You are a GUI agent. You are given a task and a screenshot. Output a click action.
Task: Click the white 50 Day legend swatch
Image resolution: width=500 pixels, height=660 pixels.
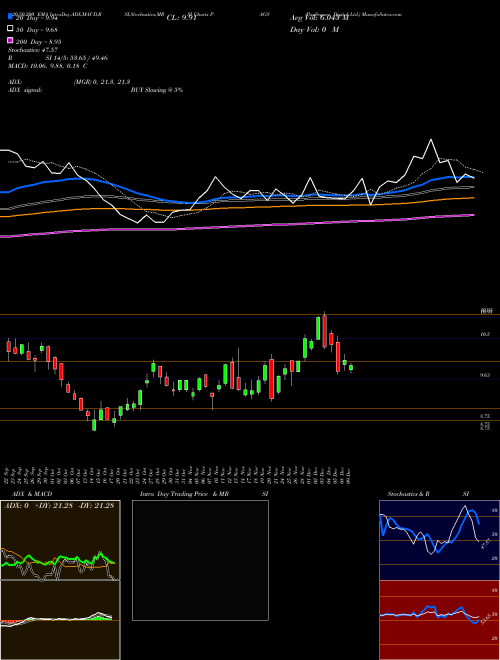coord(10,29)
